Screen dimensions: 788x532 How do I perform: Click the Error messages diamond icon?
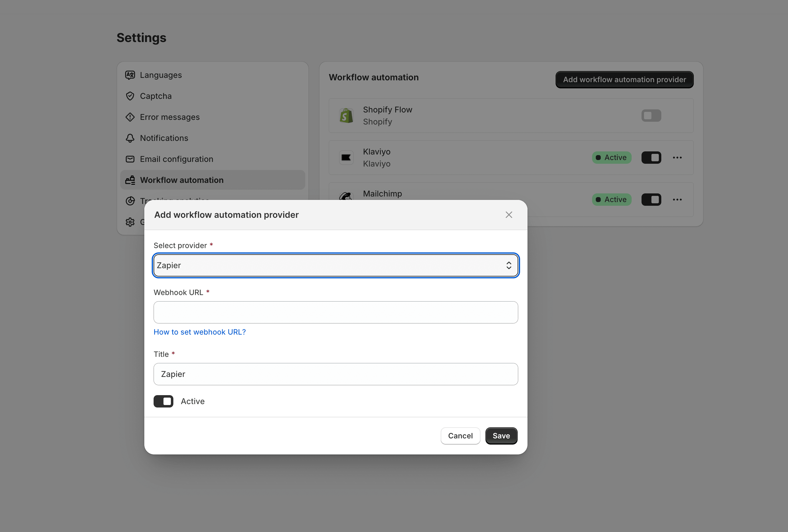[x=130, y=117]
